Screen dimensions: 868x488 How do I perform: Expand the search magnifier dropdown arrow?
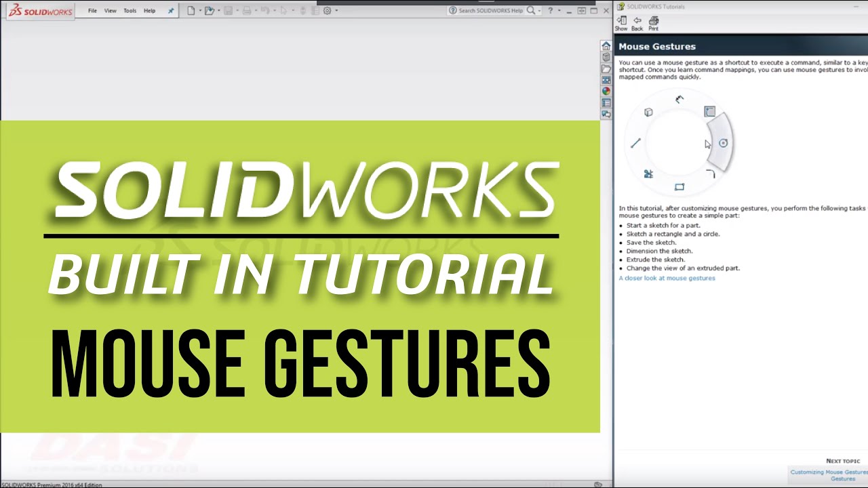click(540, 11)
